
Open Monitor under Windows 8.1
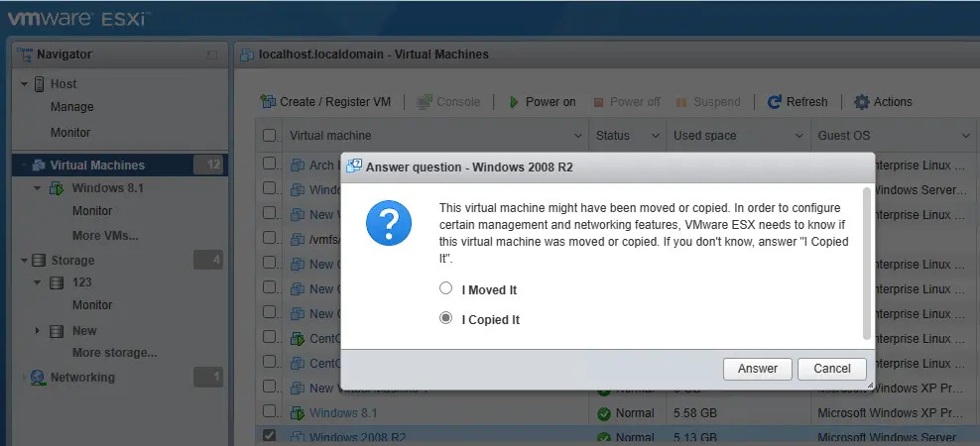pos(92,211)
